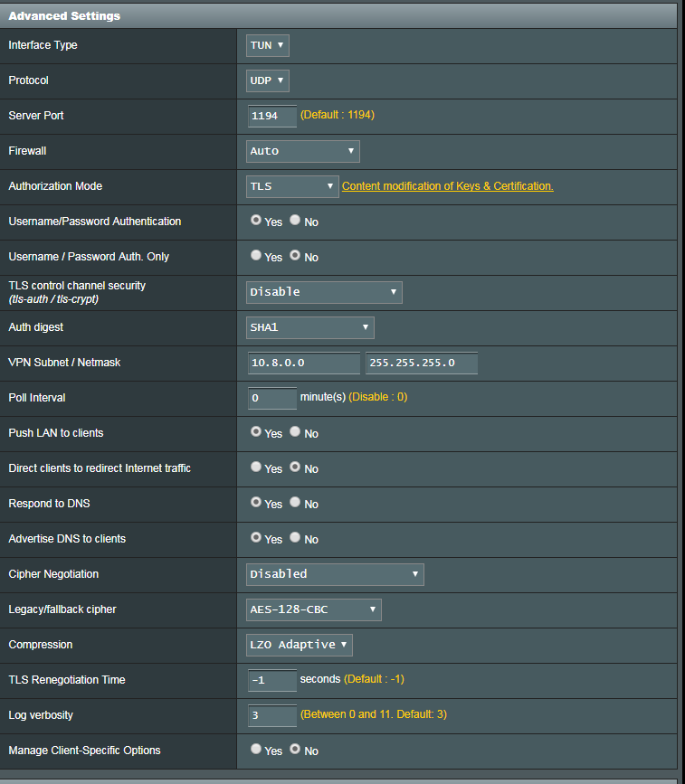685x784 pixels.
Task: Open the Interface Type dropdown
Action: [x=268, y=45]
